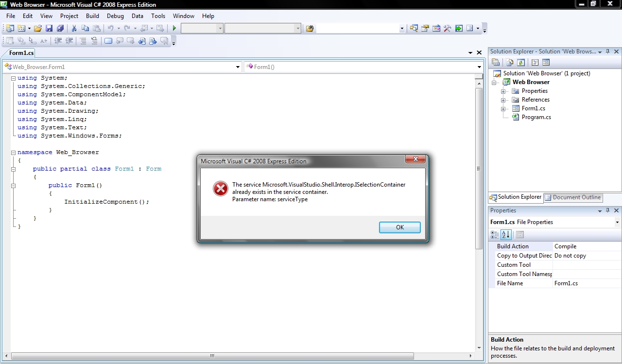Select the Form1.cs editor tab
Viewport: 622px width, 364px height.
pos(21,53)
